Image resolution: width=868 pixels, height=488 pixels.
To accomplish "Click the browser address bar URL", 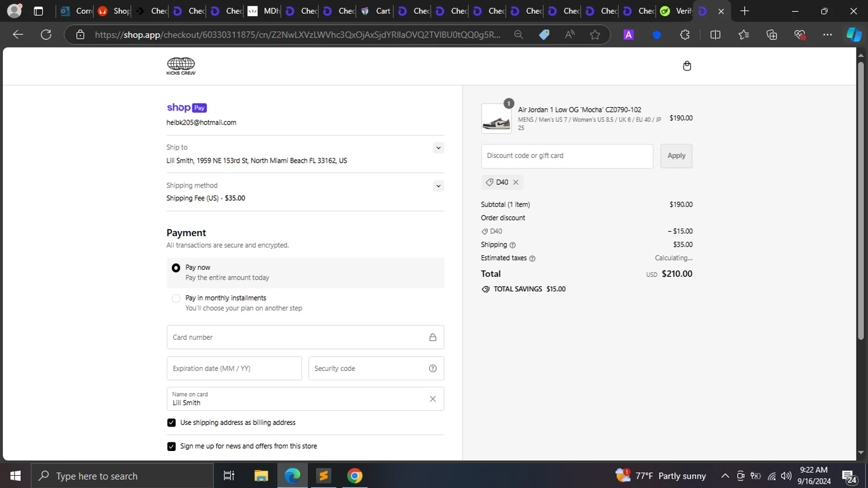I will click(x=297, y=35).
